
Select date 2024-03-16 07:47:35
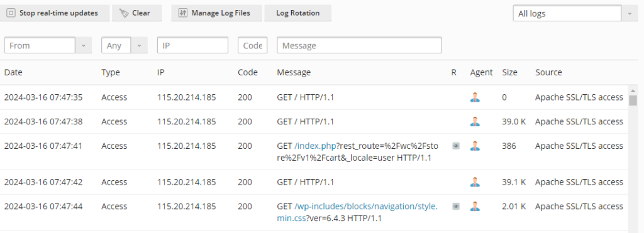pyautogui.click(x=43, y=97)
